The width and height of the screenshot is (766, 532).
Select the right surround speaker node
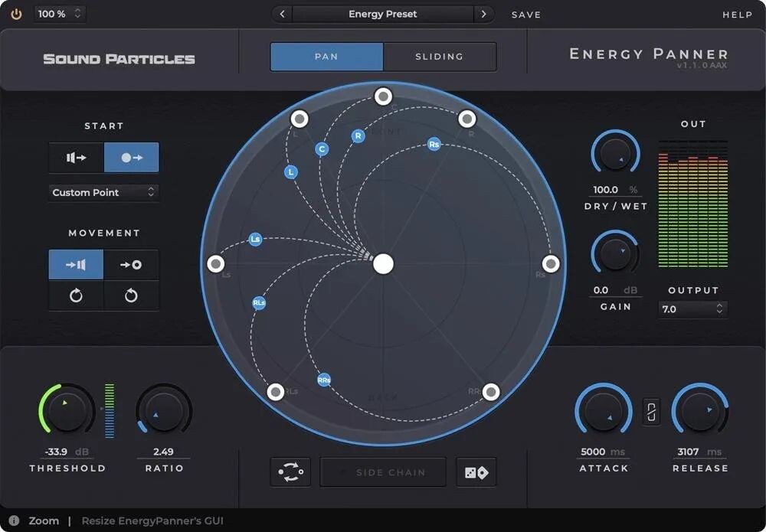click(551, 263)
